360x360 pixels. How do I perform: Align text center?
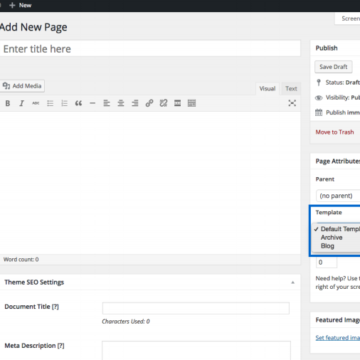coord(121,103)
